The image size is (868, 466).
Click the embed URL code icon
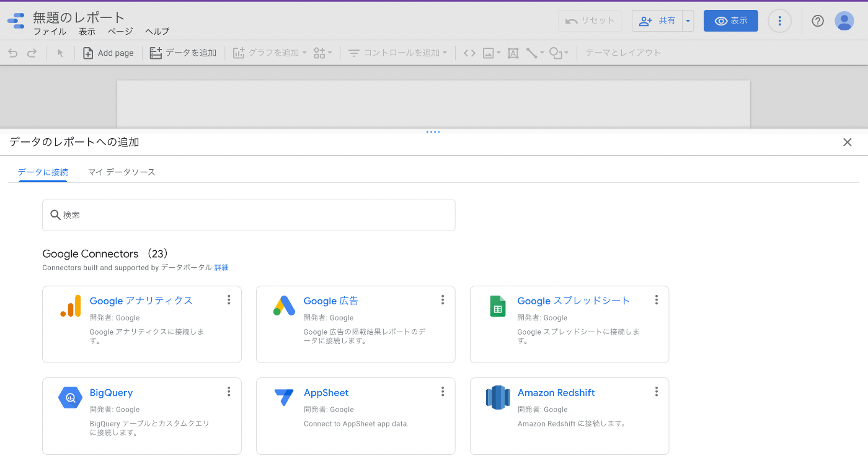click(469, 53)
